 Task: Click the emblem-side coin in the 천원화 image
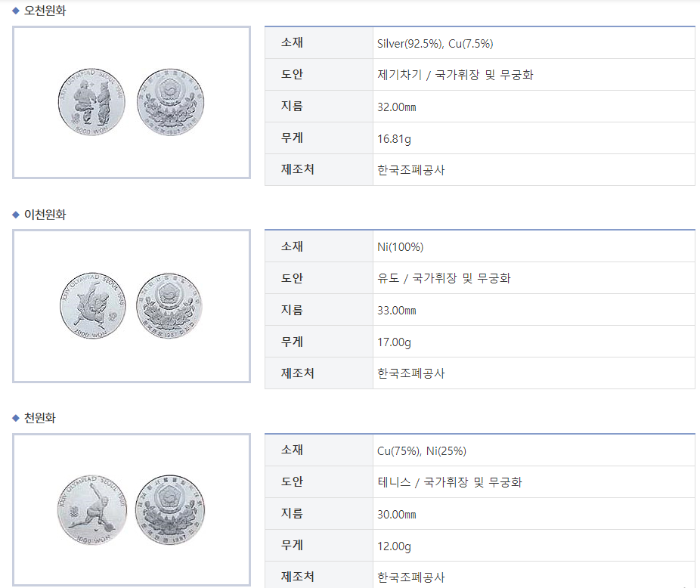(x=170, y=510)
